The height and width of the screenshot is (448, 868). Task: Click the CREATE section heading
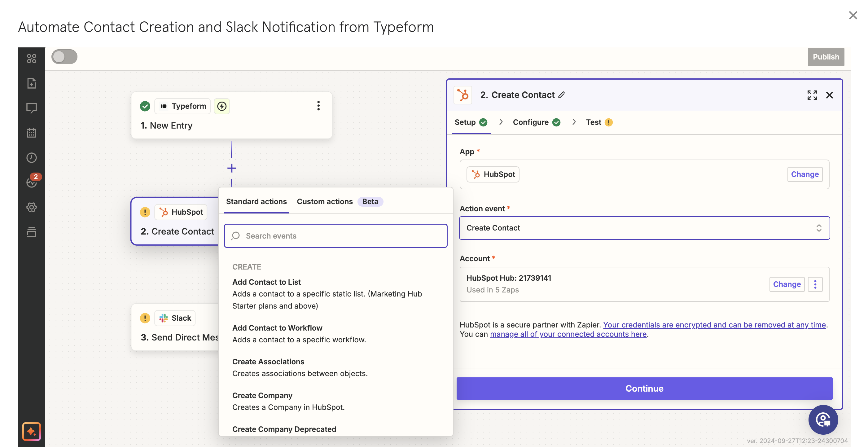point(247,267)
